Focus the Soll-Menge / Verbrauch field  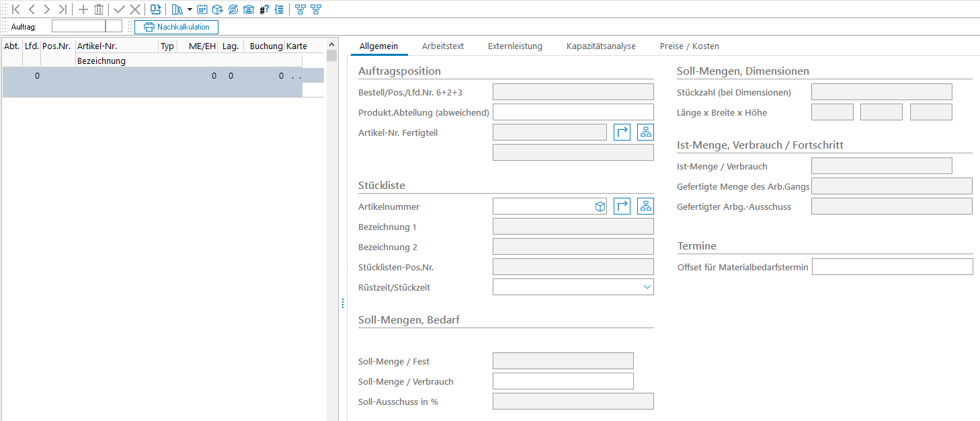[563, 381]
